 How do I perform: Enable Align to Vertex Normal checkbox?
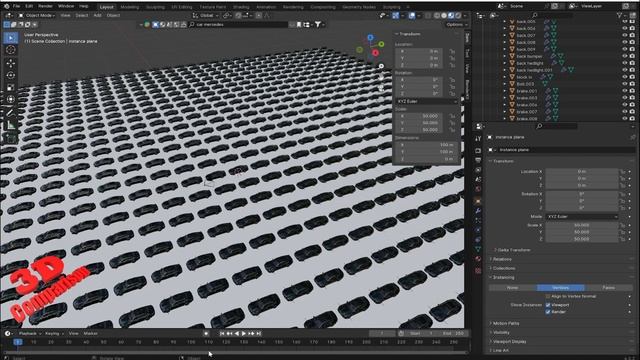click(548, 296)
